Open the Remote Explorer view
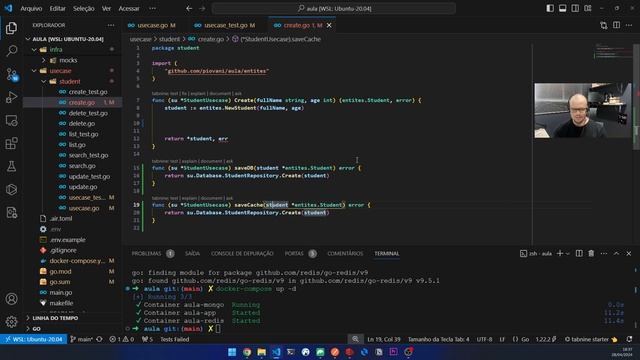 click(x=11, y=120)
